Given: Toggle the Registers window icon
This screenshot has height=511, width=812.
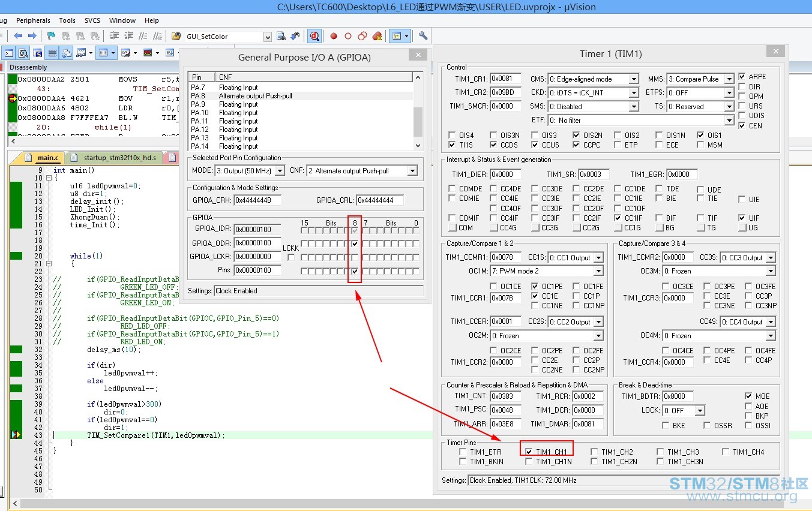Looking at the screenshot, I should click(x=52, y=53).
